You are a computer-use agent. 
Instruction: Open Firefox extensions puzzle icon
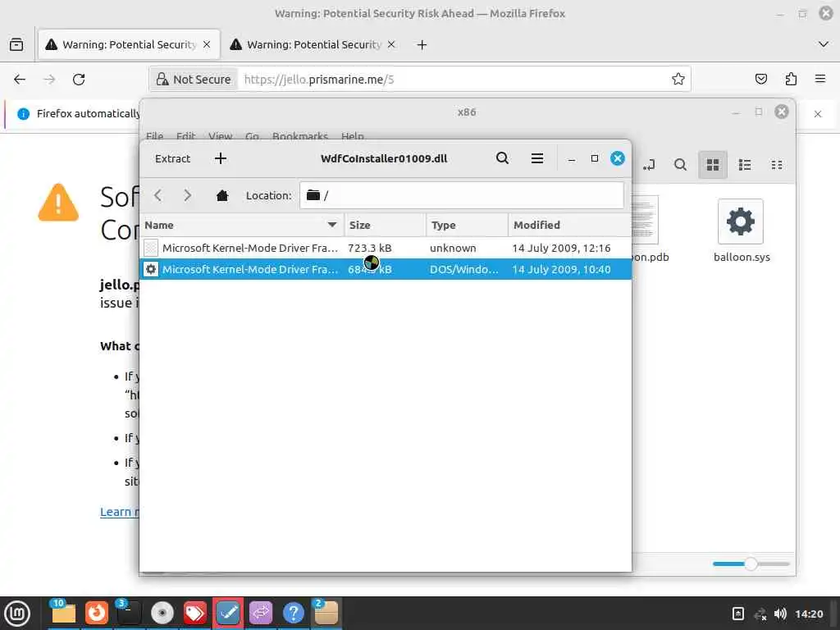click(791, 80)
